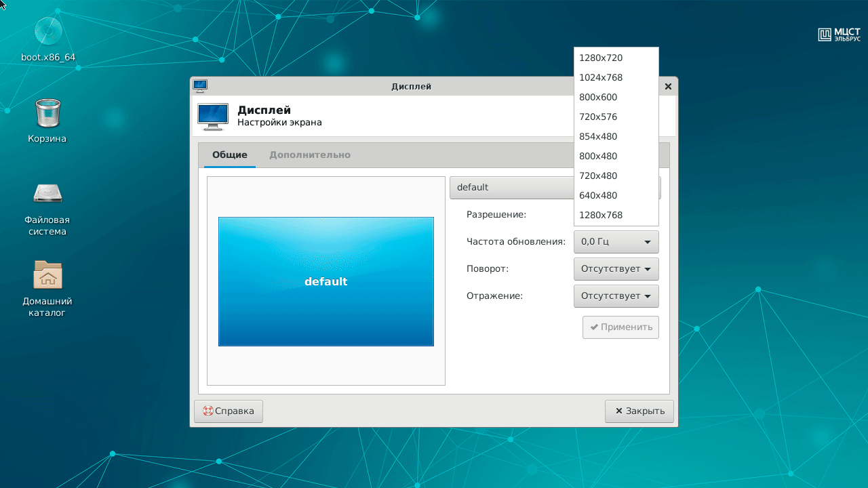Click the display icon in the title bar

click(x=200, y=86)
